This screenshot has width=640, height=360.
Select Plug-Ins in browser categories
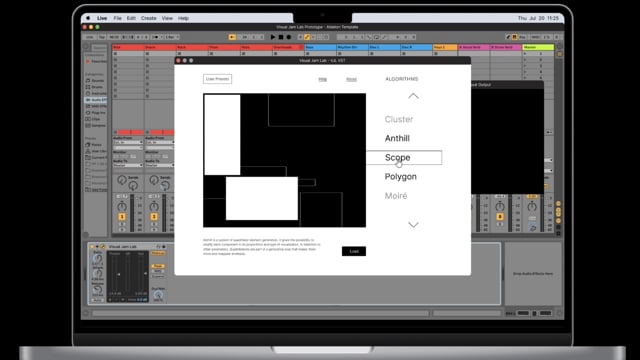96,113
